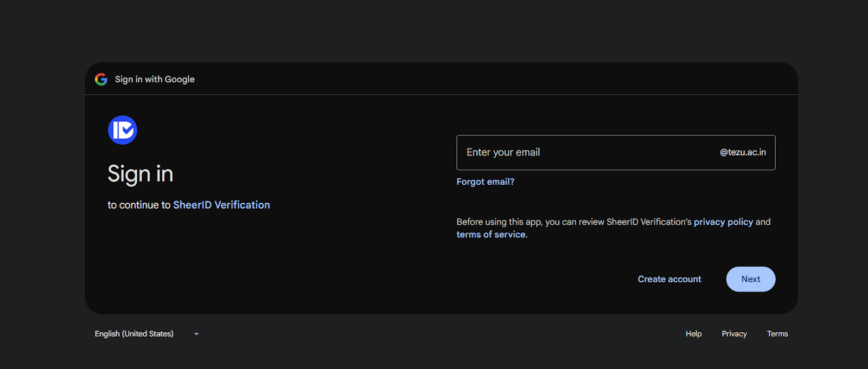Screen dimensions: 868x369
Task: Click the Next button
Action: [751, 279]
